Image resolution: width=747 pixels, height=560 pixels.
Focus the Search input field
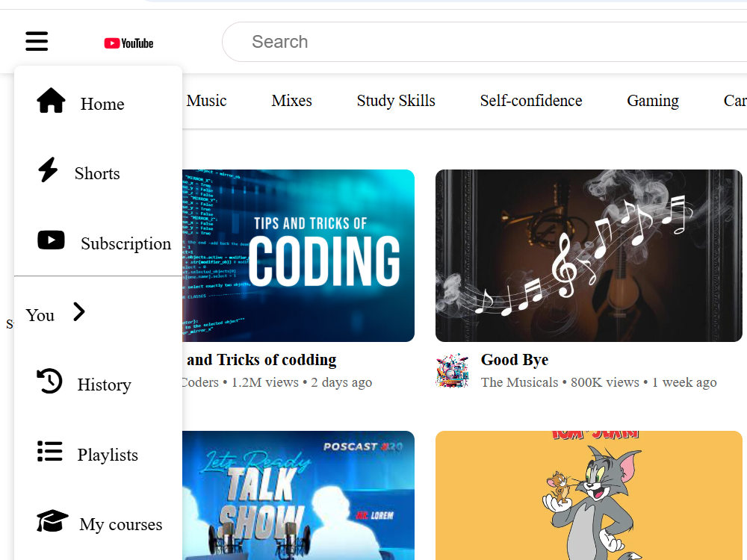(x=485, y=42)
